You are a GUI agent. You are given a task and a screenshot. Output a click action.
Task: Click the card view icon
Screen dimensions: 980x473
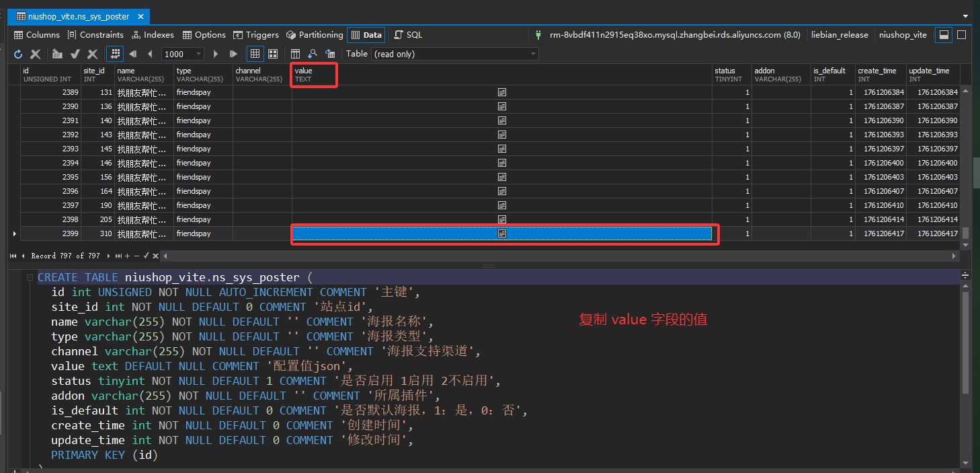pos(273,54)
